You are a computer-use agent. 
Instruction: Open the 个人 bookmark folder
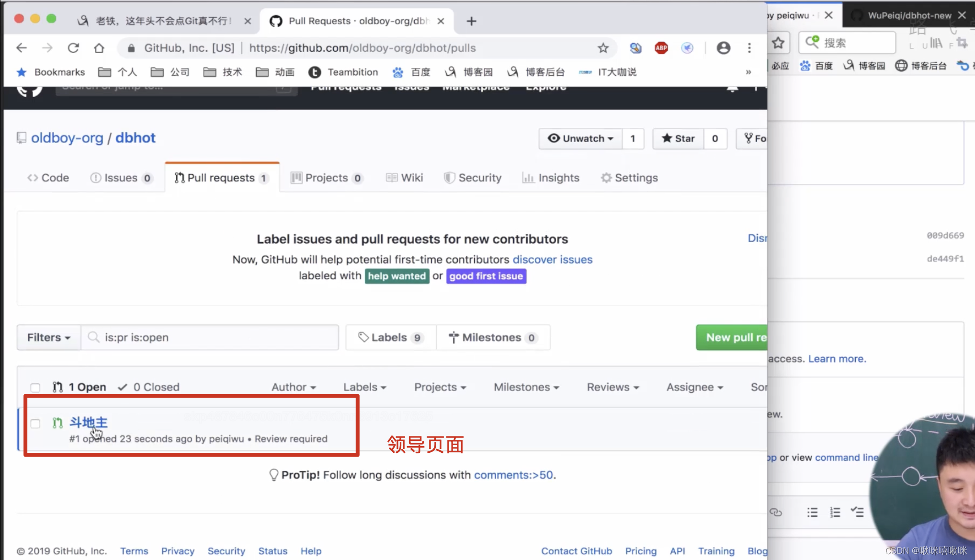point(117,72)
